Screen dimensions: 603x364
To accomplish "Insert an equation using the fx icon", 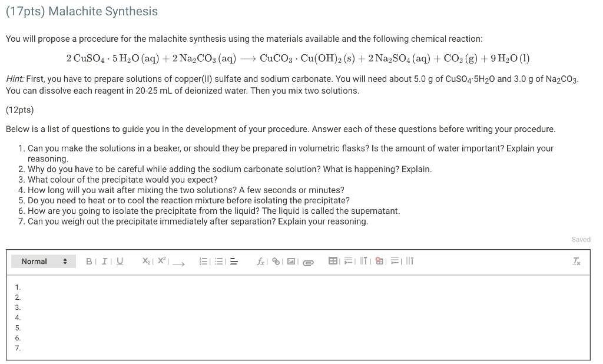I will coord(260,261).
